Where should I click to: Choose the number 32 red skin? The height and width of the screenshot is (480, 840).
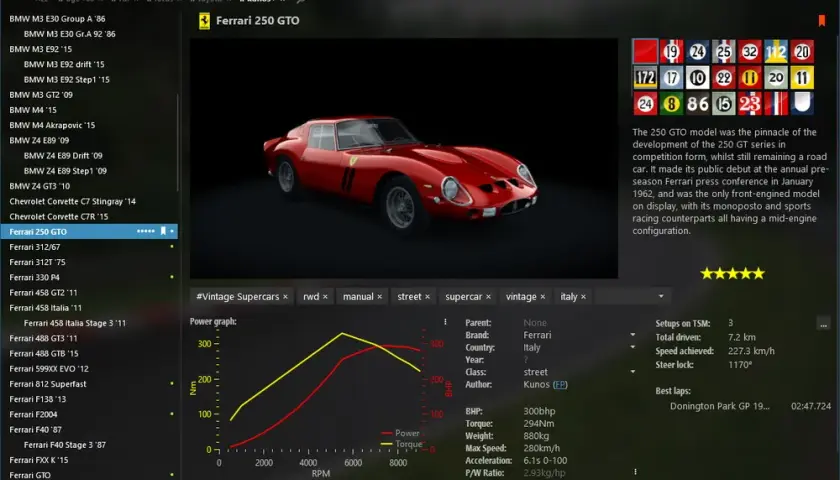click(x=749, y=51)
